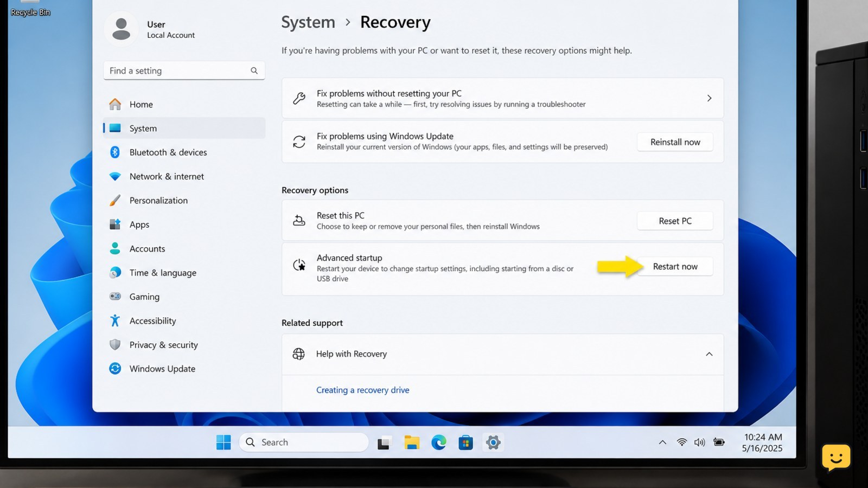The width and height of the screenshot is (868, 488).
Task: Click the Gaming controller icon
Action: pos(115,297)
